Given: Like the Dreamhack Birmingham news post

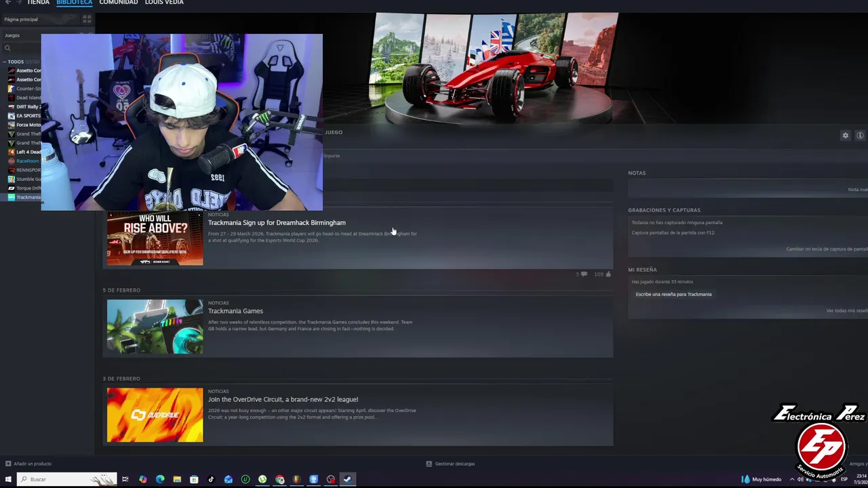Looking at the screenshot, I should pyautogui.click(x=603, y=274).
